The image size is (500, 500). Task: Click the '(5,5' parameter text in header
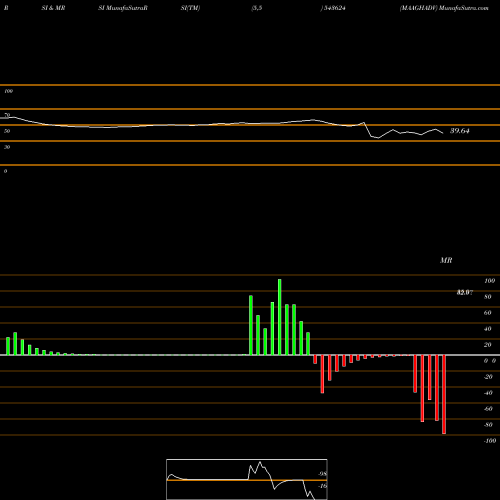click(257, 8)
